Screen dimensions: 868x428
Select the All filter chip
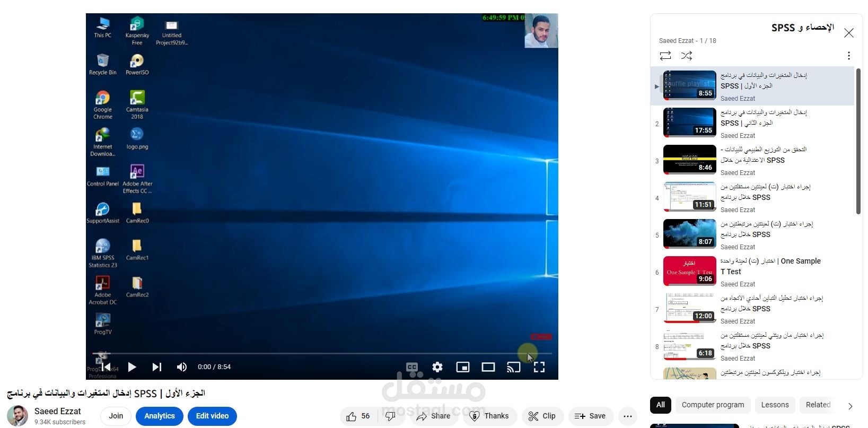click(x=661, y=405)
